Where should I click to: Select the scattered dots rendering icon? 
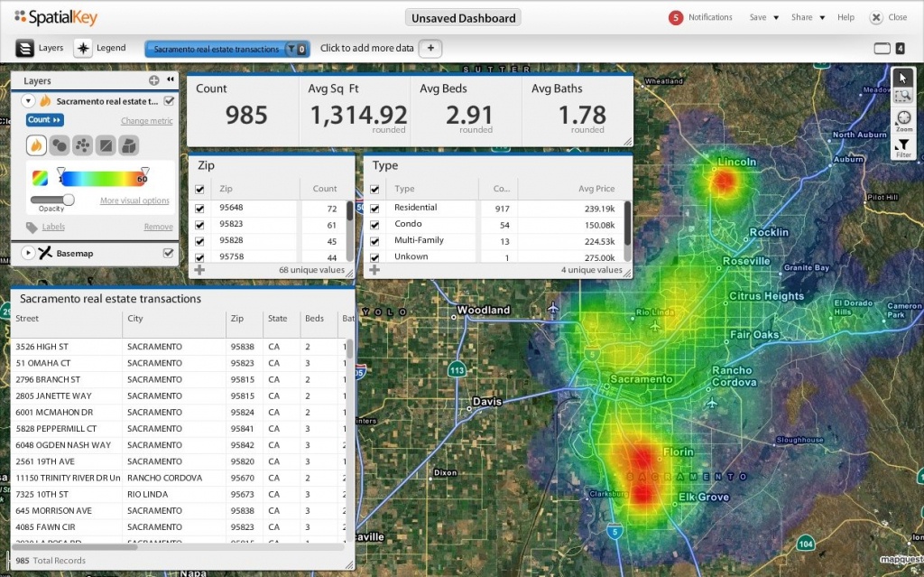point(83,144)
